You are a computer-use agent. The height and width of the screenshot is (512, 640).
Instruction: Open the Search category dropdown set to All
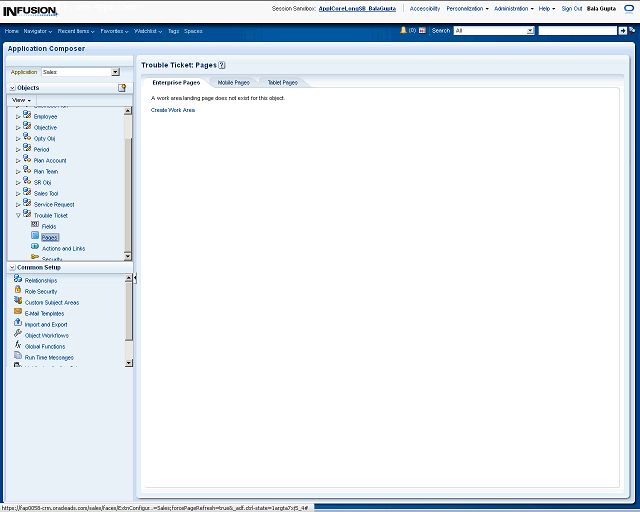530,31
